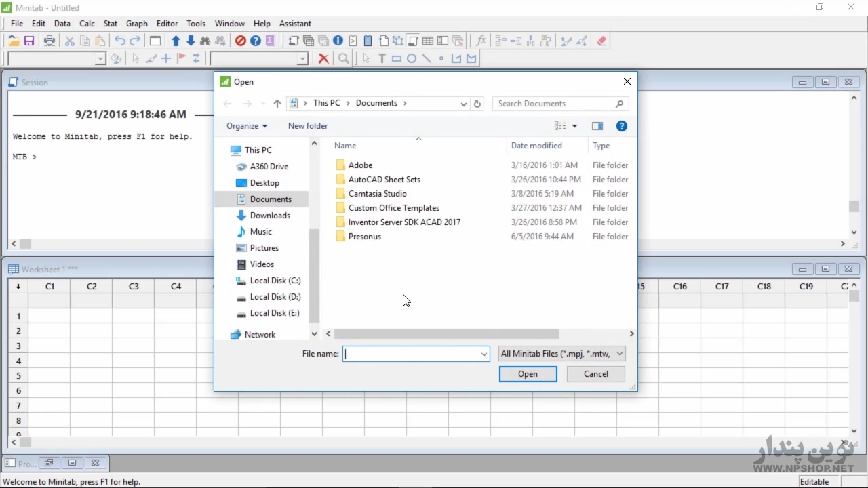Expand the File name combo box arrow
Image resolution: width=868 pixels, height=488 pixels.
[x=484, y=354]
